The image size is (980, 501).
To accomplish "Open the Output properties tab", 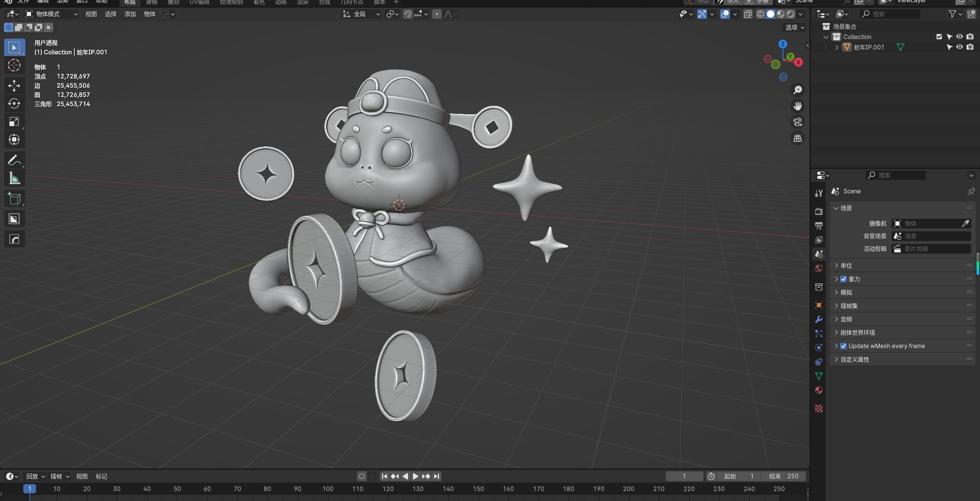I will point(819,226).
